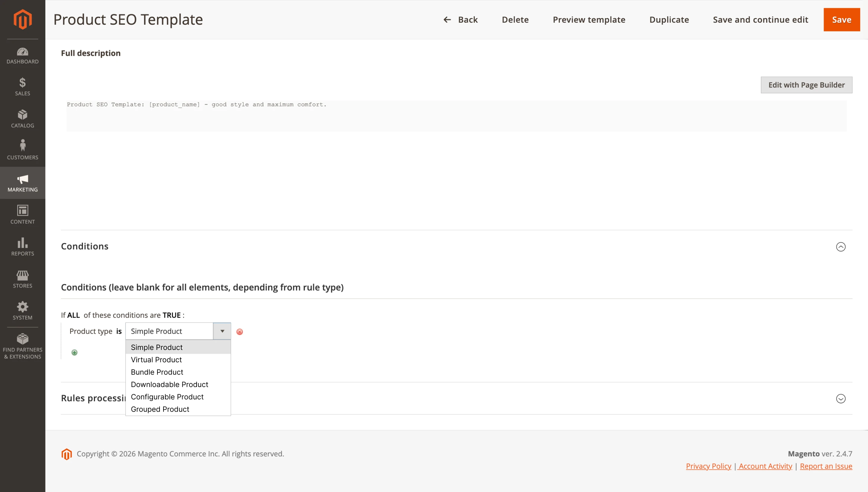Save the SEO template

[841, 19]
